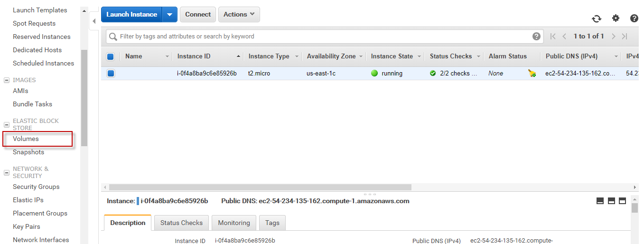This screenshot has width=644, height=244.
Task: Click the horizontal scrollbar of instance table
Action: (260, 187)
